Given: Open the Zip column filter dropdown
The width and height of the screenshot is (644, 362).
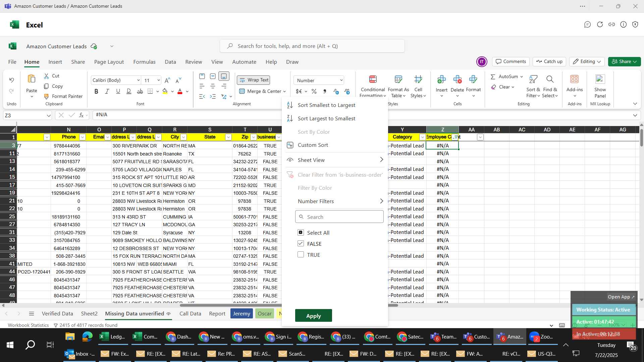Looking at the screenshot, I should pyautogui.click(x=254, y=137).
